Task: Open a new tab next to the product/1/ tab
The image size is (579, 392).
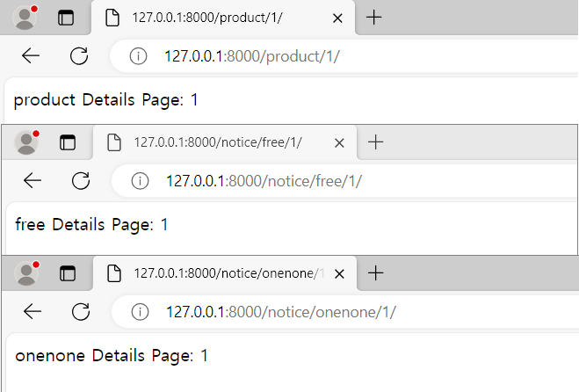Action: 373,18
